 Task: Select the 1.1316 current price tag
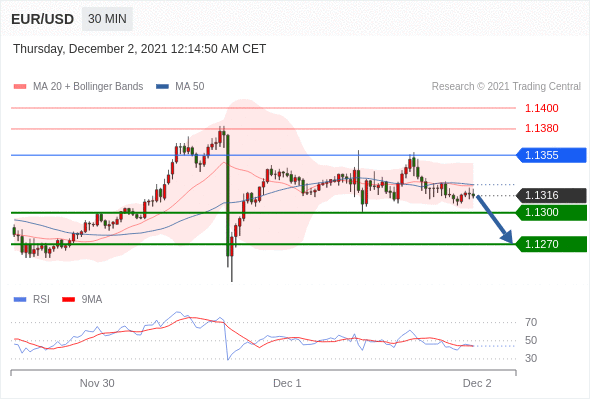(x=551, y=195)
